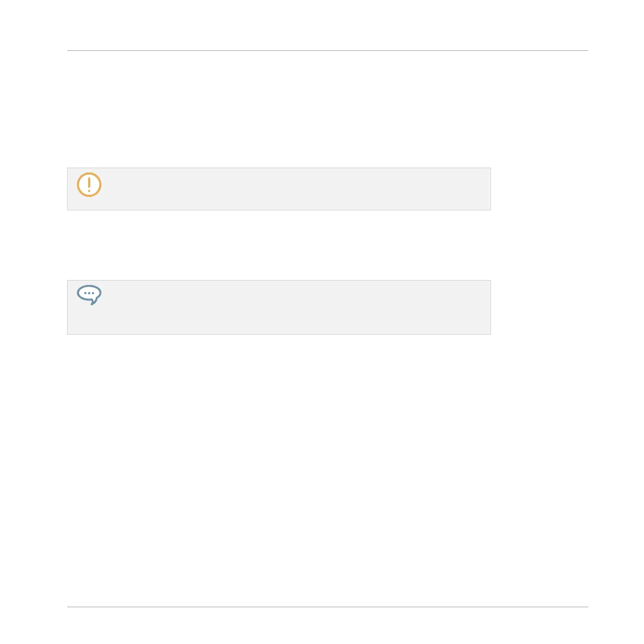Click the empty area right of the exclamation icon
The height and width of the screenshot is (644, 644).
(x=296, y=189)
